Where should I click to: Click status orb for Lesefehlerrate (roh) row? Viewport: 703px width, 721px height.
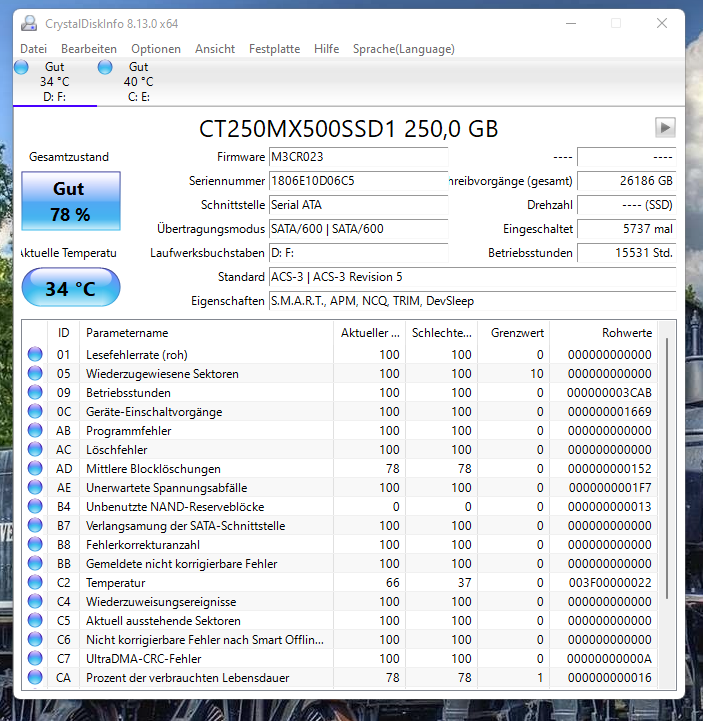tap(35, 354)
